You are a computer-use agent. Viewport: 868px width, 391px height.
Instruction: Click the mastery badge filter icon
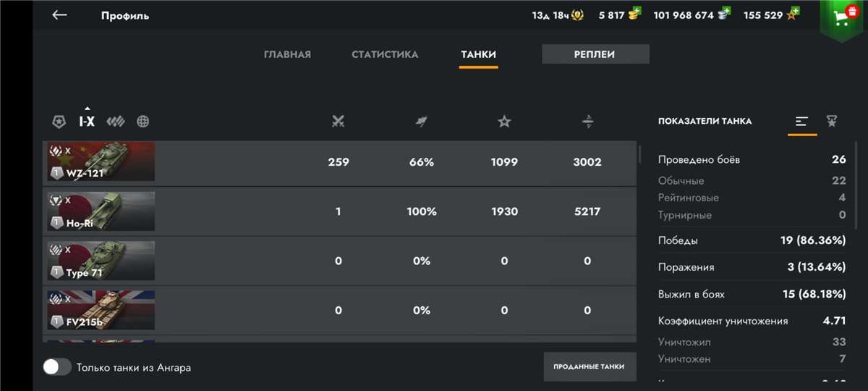click(x=59, y=122)
